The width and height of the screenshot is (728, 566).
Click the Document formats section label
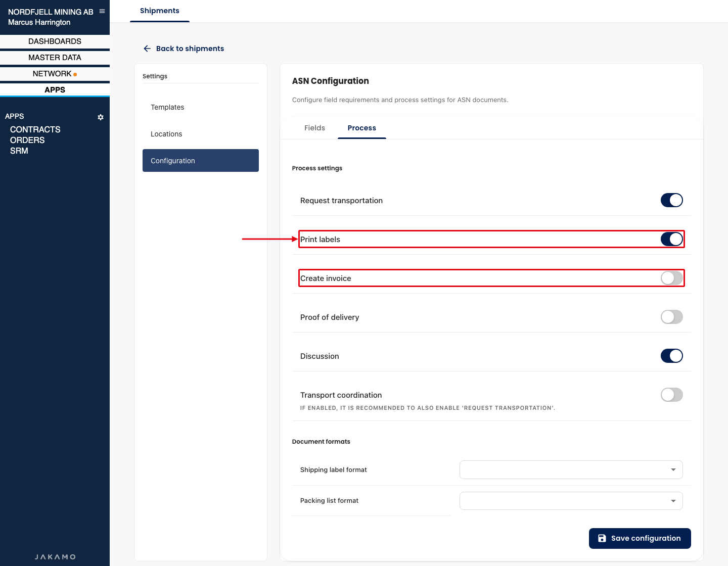click(321, 442)
